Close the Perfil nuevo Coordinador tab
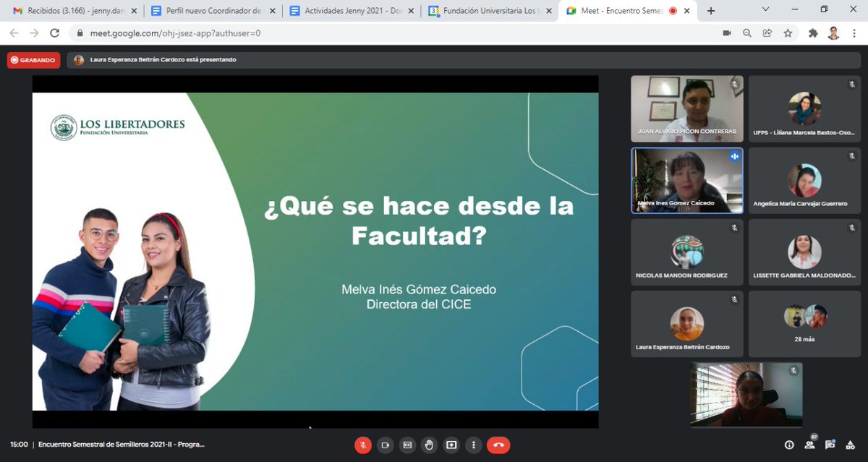Viewport: 868px width, 462px height. point(272,11)
